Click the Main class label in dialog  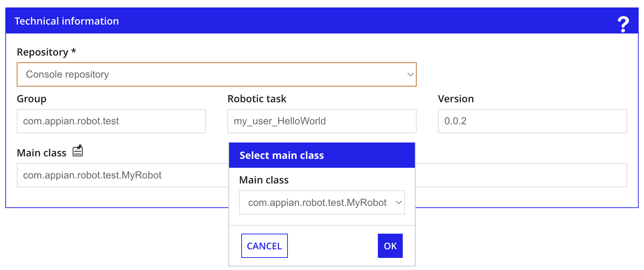[264, 180]
